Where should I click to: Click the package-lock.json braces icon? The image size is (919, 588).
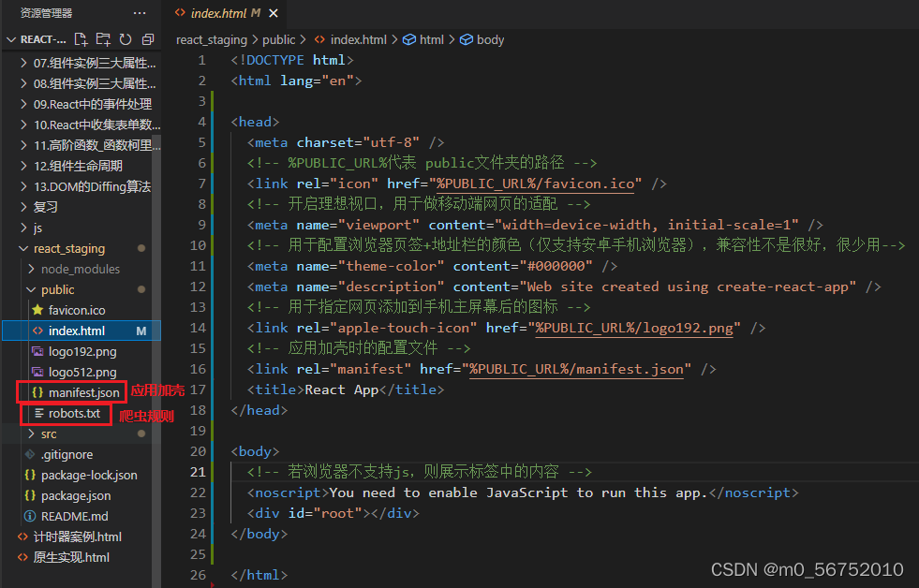point(30,475)
